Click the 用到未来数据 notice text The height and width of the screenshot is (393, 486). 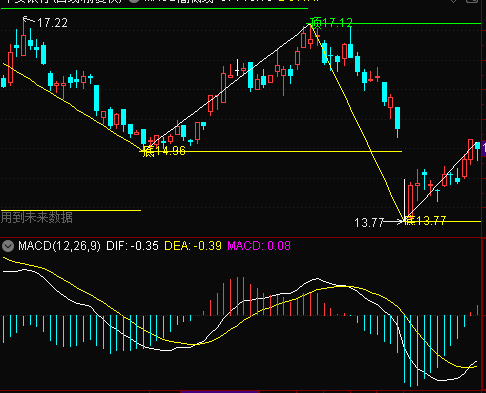click(x=37, y=218)
